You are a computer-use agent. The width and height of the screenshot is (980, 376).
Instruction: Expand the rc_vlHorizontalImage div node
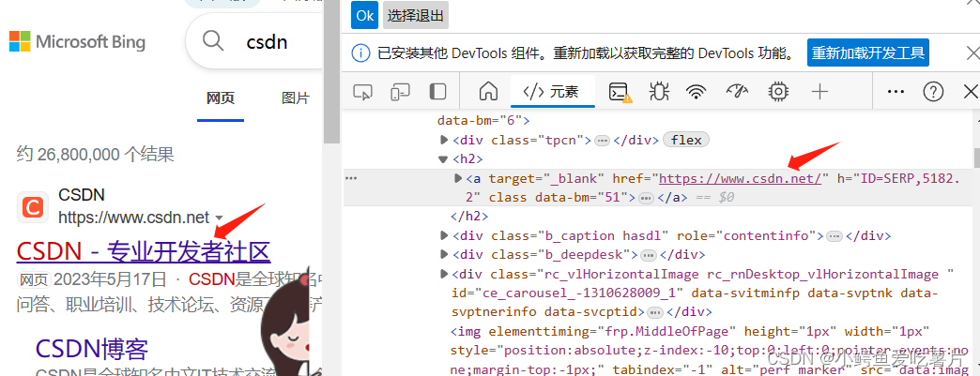(444, 274)
